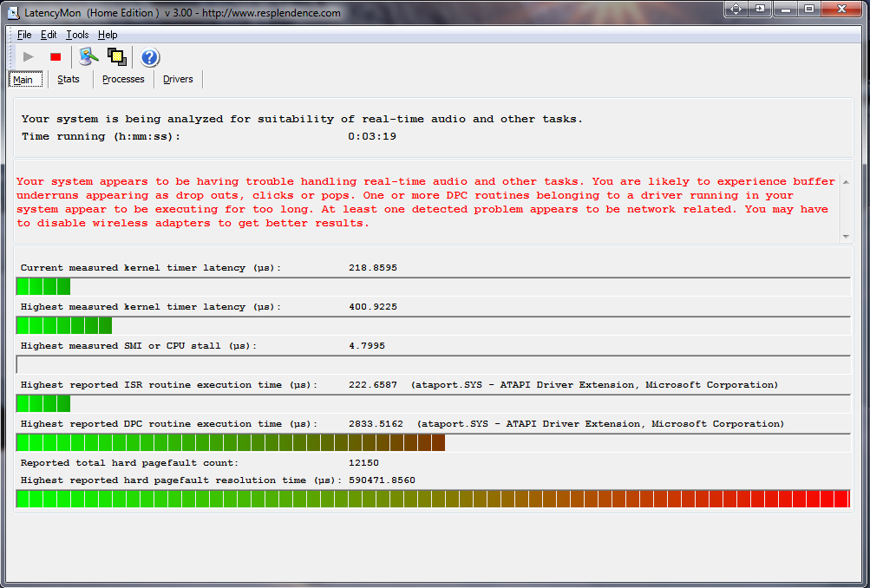
Task: Switch to the Main tab
Action: pyautogui.click(x=23, y=80)
